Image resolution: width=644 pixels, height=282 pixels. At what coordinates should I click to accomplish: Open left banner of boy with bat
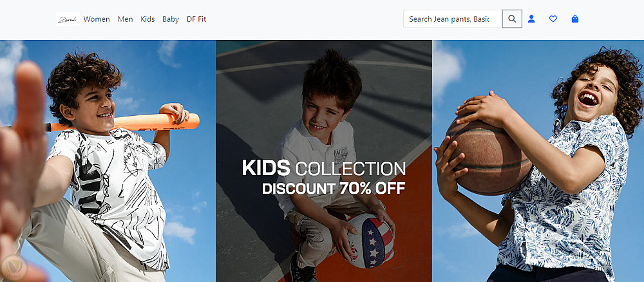(108, 161)
